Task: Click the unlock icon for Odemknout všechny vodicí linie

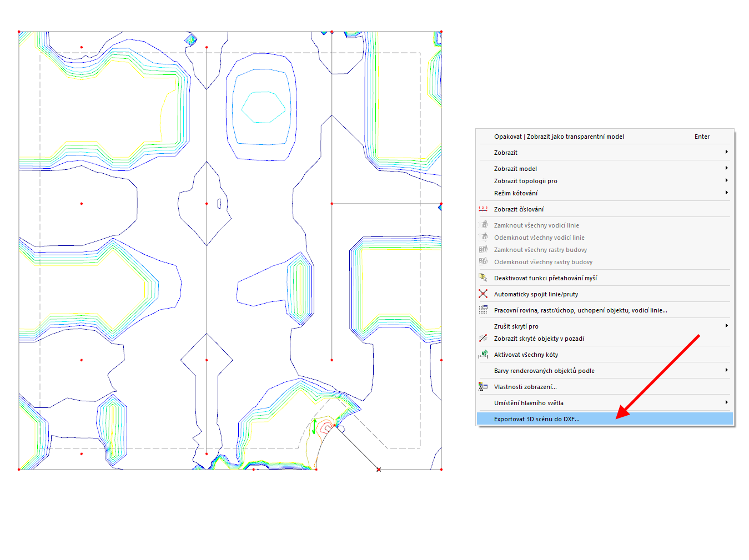Action: [483, 237]
